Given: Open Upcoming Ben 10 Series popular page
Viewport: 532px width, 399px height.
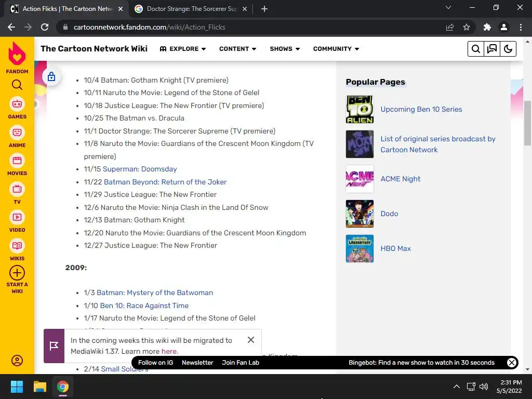Looking at the screenshot, I should point(421,109).
